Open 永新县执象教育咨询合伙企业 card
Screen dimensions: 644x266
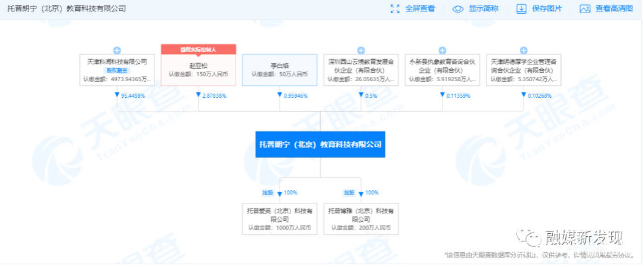442,70
